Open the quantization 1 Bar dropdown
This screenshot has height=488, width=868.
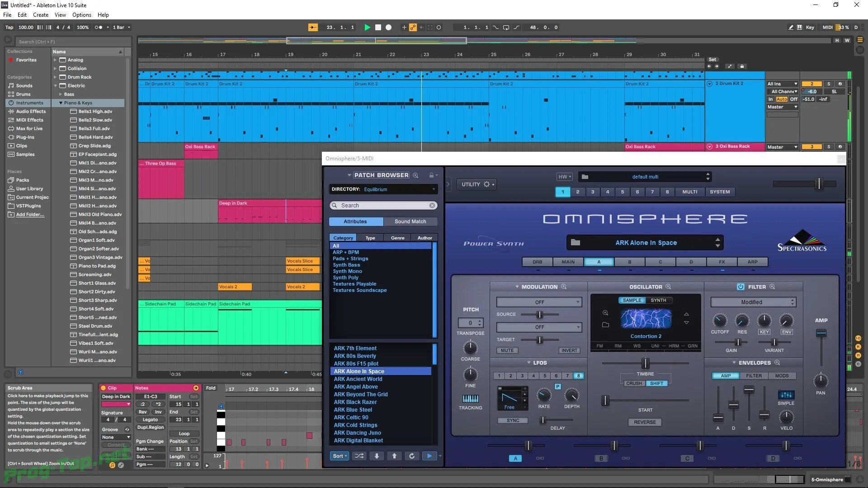[x=121, y=28]
